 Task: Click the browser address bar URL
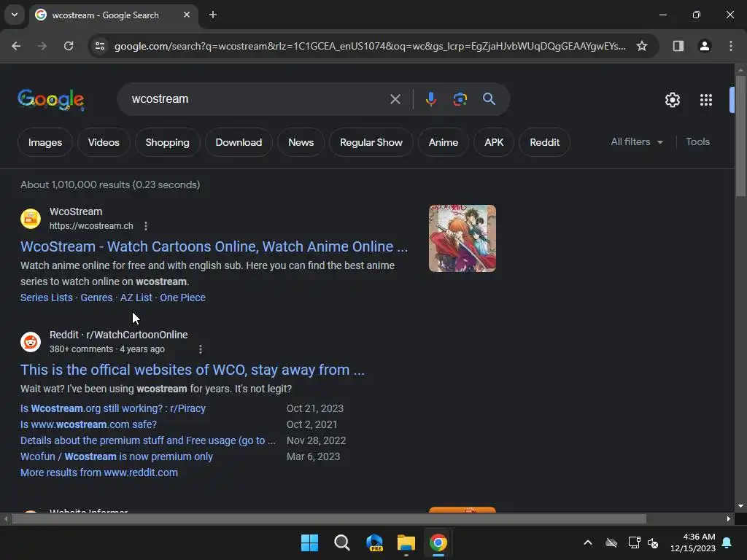click(x=370, y=46)
